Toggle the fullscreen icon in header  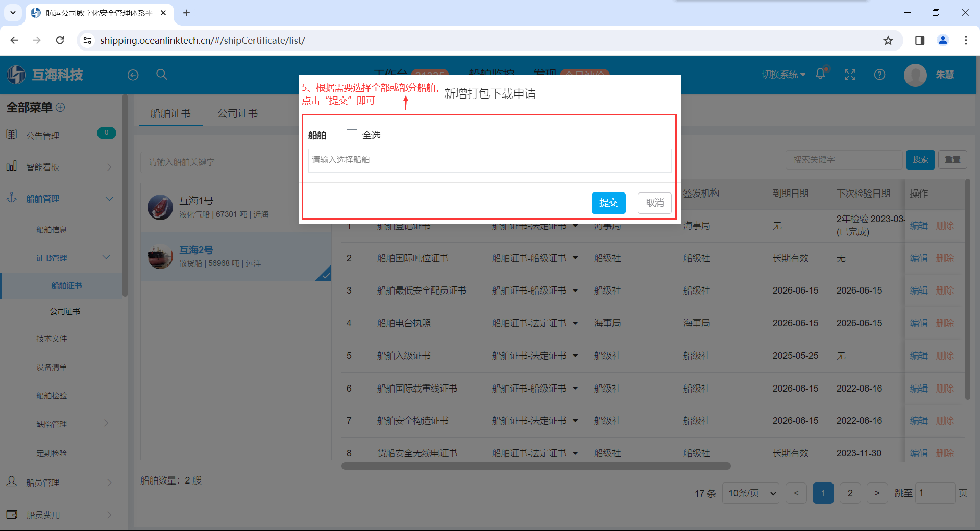pos(850,75)
